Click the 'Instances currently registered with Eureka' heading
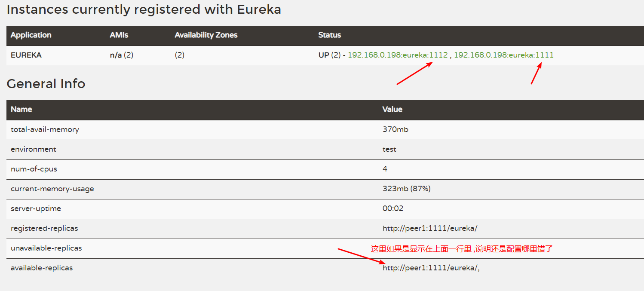Screen dimensions: 644x291 (144, 9)
